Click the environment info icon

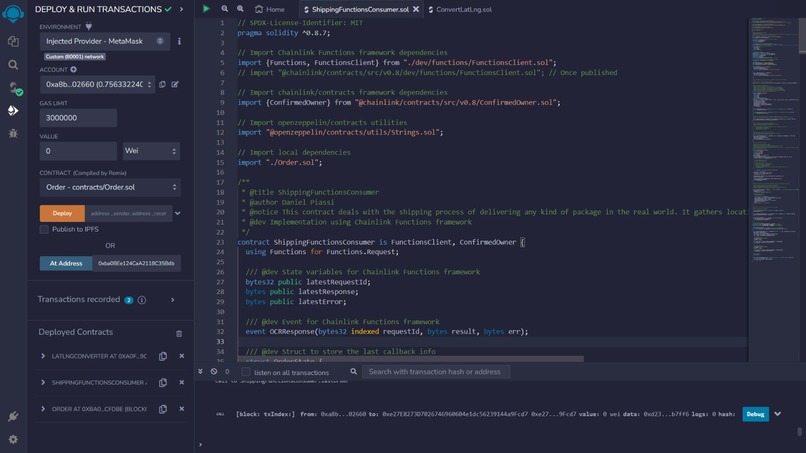[x=179, y=41]
